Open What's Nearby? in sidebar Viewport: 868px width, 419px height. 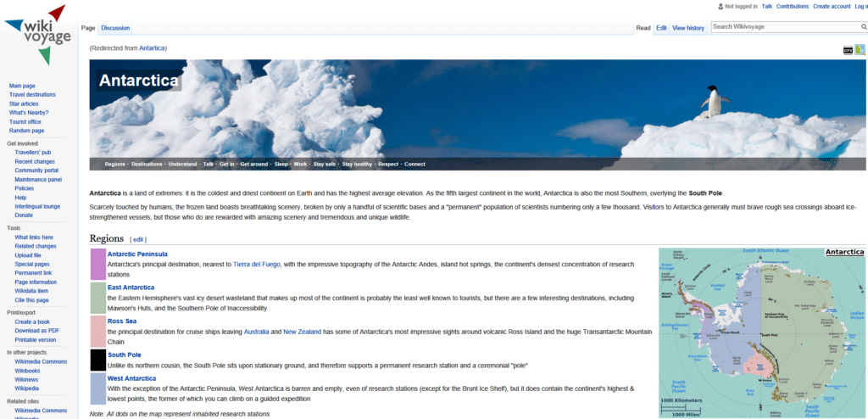28,113
